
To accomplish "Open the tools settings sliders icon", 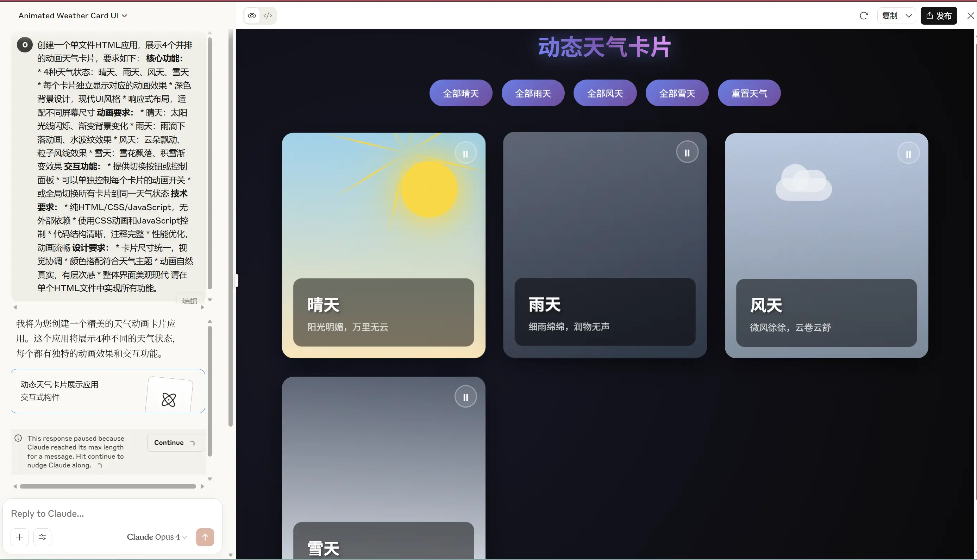I will 42,537.
